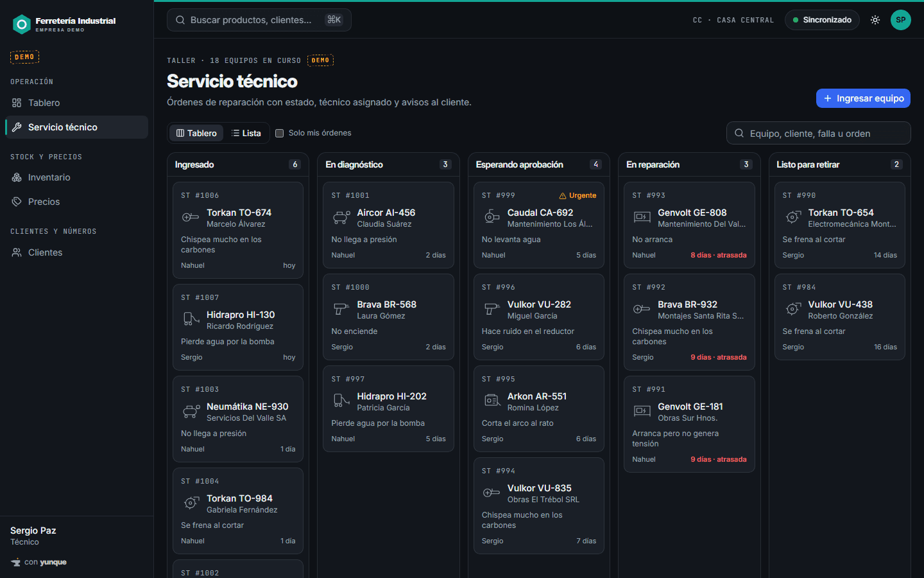Click the 'Esperando aprobación' column header
The height and width of the screenshot is (578, 924).
pos(538,164)
